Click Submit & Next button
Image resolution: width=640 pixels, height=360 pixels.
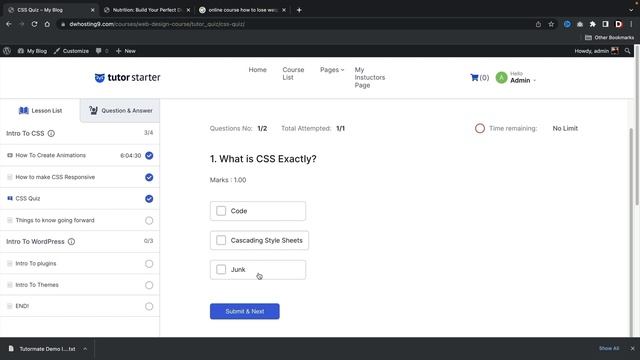[244, 311]
